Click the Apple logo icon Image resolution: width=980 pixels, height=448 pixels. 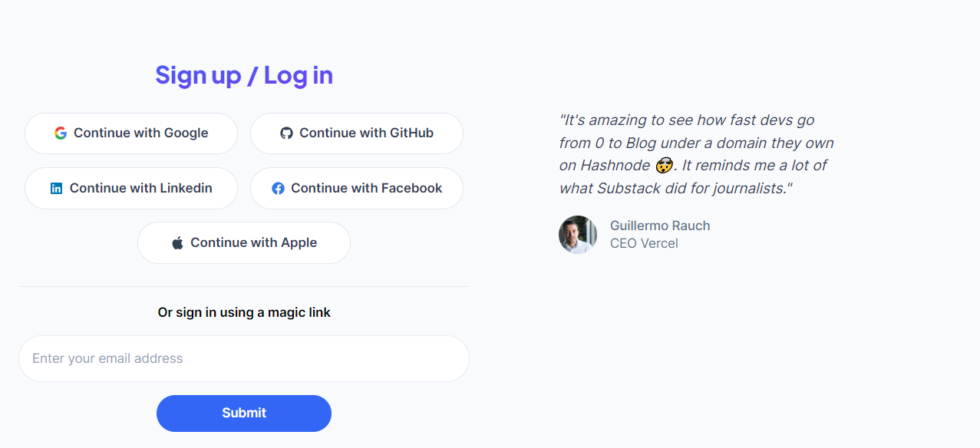click(x=177, y=243)
